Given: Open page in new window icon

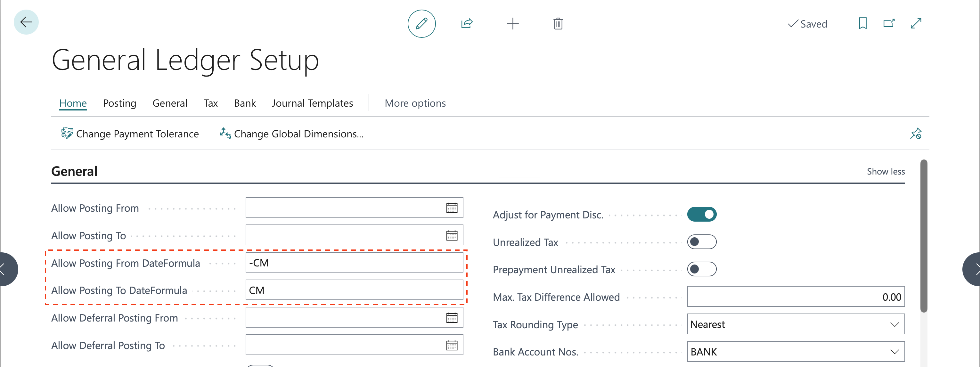Looking at the screenshot, I should point(889,24).
